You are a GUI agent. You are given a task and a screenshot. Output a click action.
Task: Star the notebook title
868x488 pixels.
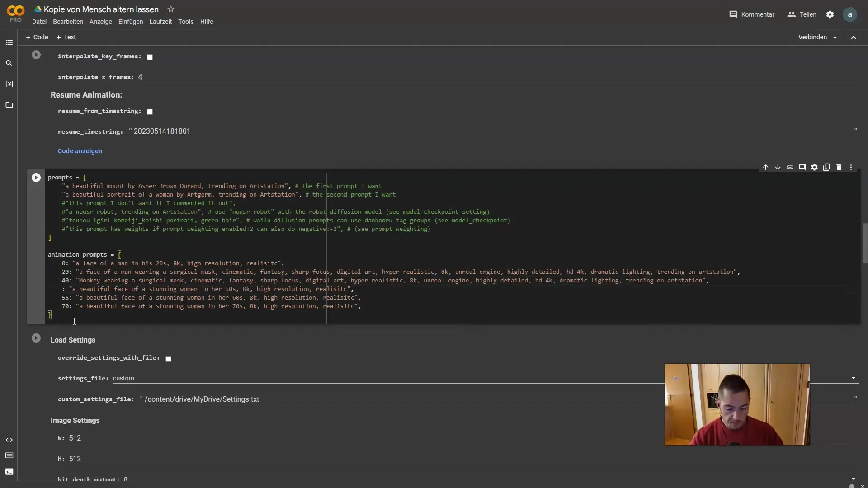170,9
